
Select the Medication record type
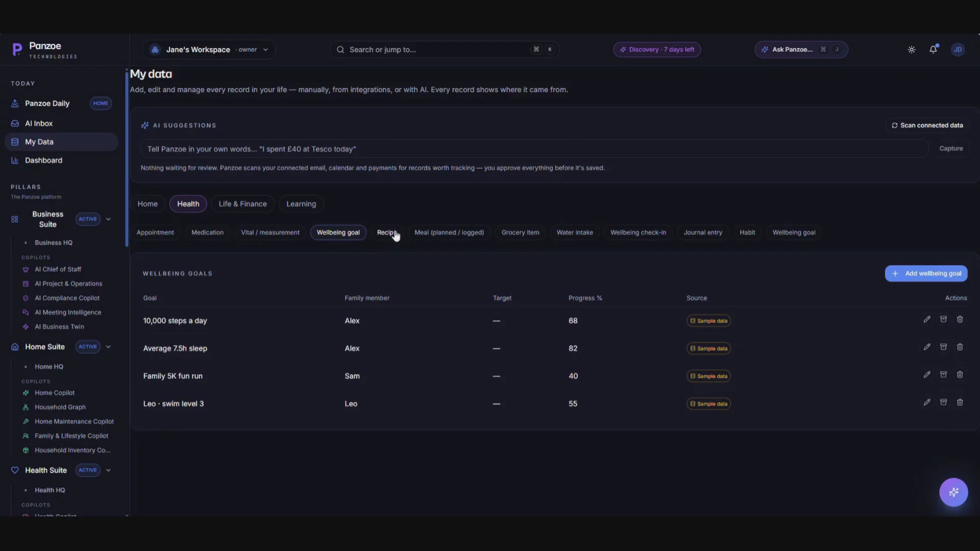point(207,233)
